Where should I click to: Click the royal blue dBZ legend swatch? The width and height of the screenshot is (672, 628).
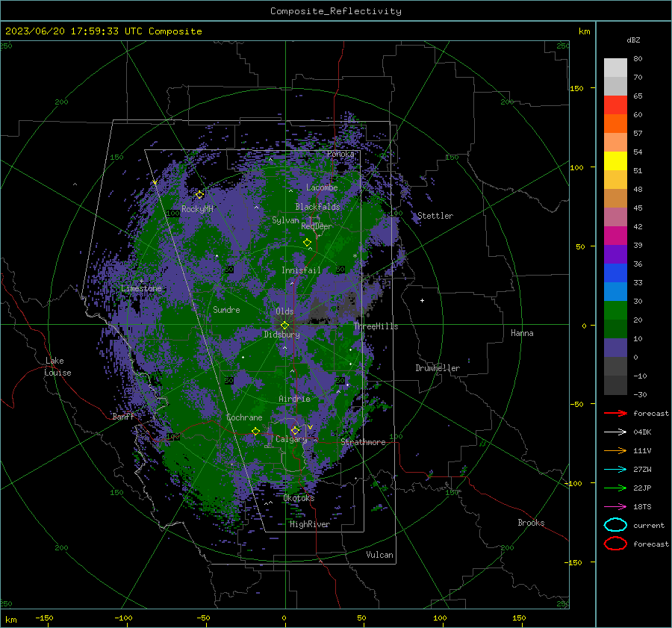(x=615, y=273)
